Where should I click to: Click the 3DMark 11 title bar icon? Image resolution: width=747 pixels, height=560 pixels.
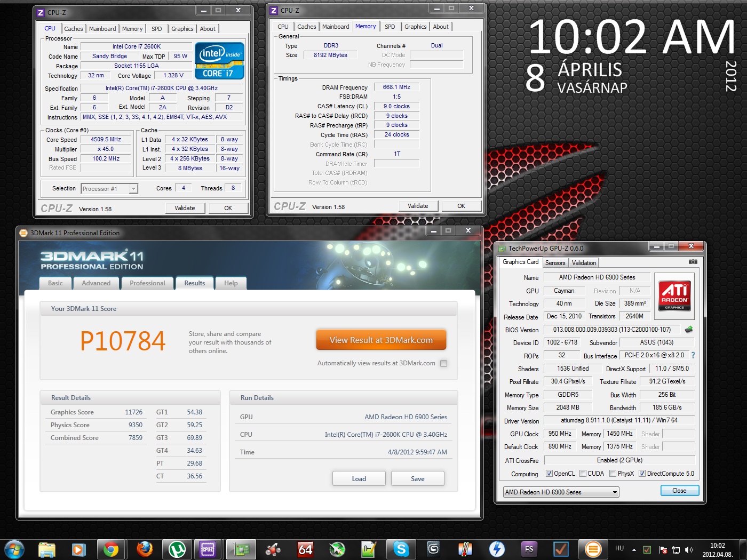pos(23,233)
